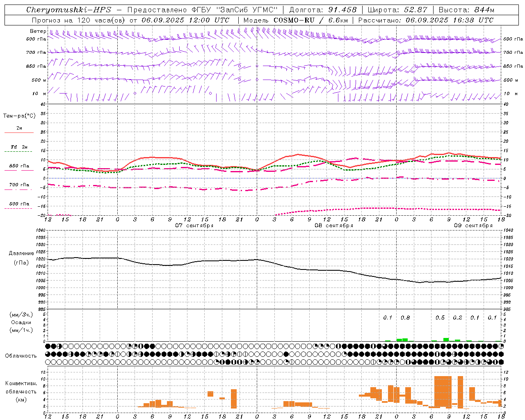Click the 0.2 precipitation amount value
Screen dimensions: 525x420
tap(457, 317)
